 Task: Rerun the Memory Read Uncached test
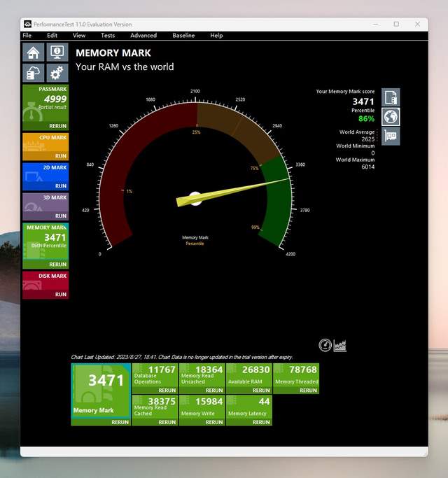point(214,391)
